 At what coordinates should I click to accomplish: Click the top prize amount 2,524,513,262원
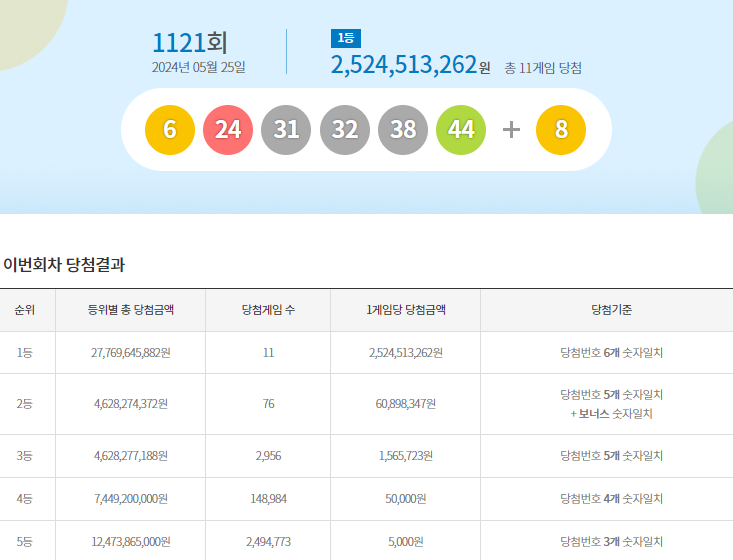pyautogui.click(x=410, y=65)
